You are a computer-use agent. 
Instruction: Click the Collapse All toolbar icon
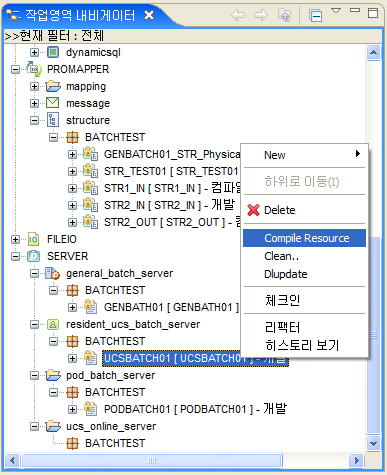click(x=315, y=15)
